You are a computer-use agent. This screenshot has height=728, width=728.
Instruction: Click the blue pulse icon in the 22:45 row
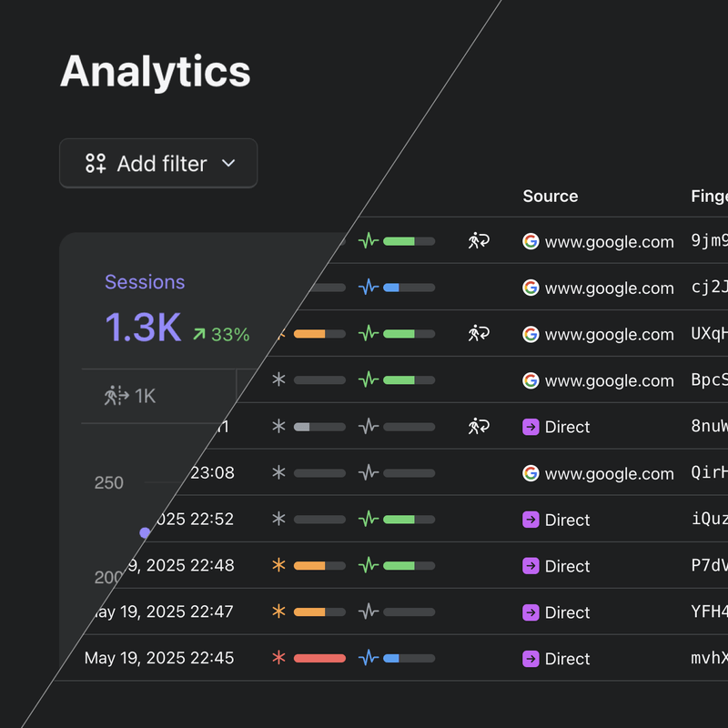(x=369, y=658)
